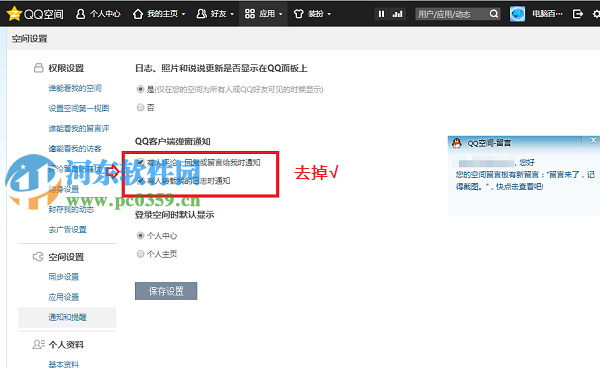Open 谁能看我的空间 setting
Viewport: 600px width, 368px height.
(x=75, y=88)
